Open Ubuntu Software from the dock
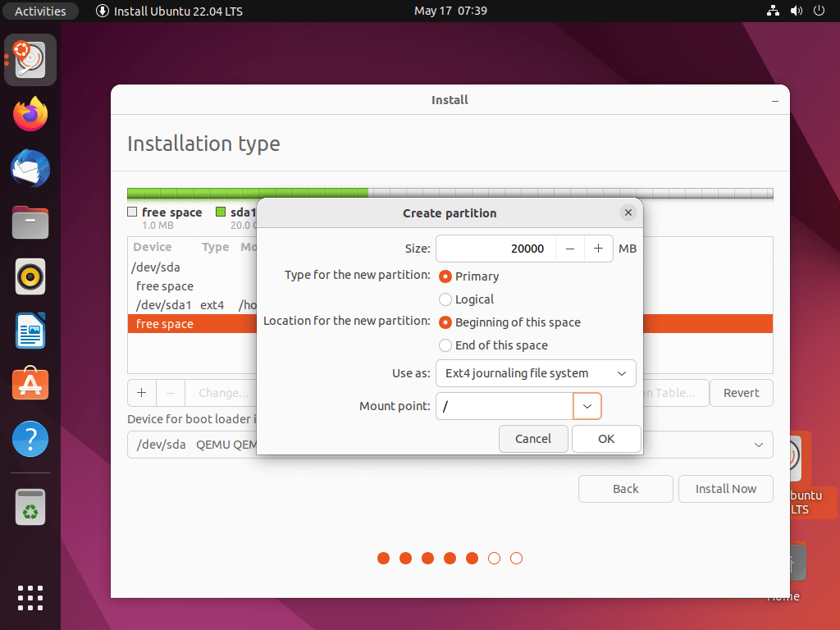The height and width of the screenshot is (630, 840). 30,383
